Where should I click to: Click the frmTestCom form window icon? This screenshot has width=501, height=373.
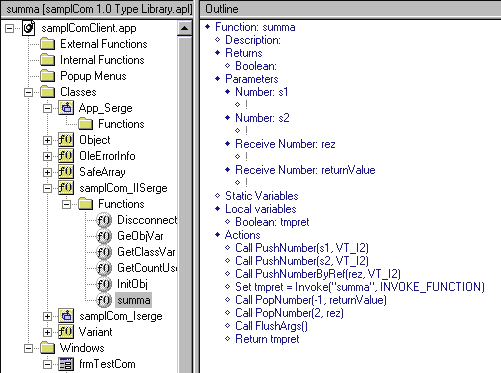point(66,364)
